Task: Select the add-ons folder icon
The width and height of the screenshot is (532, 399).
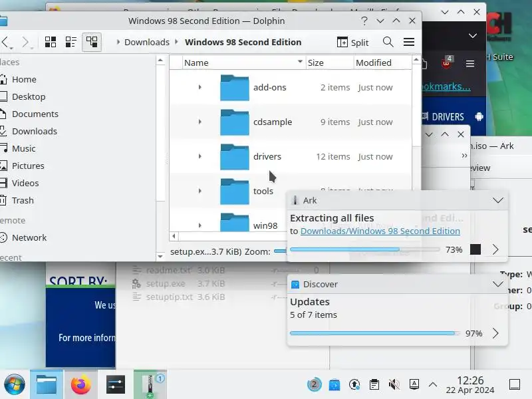Action: pos(235,88)
